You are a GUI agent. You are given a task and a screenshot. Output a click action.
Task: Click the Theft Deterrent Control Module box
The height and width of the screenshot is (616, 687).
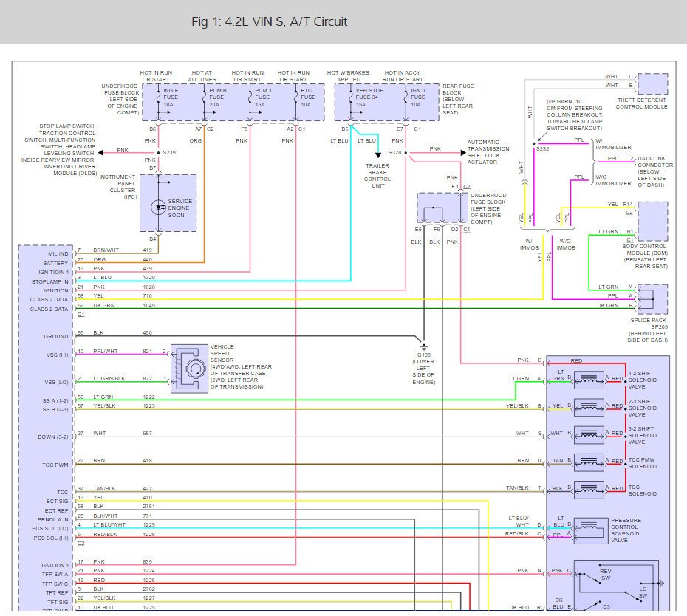[x=653, y=83]
